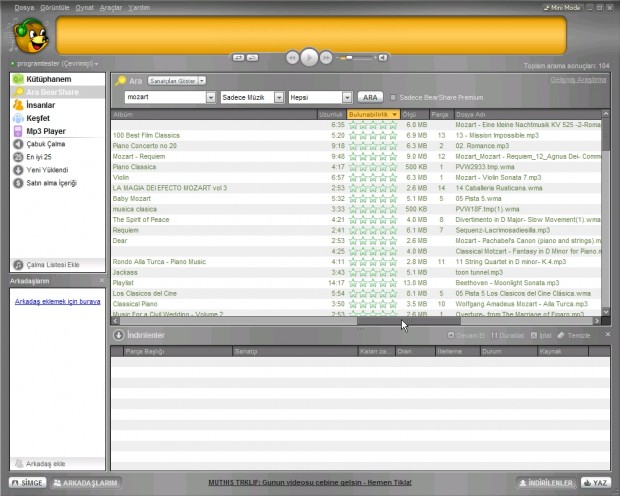Screen dimensions: 620x496
Task: Select Beethoven - Moonlight Sonata.mp3 file
Action: [x=507, y=283]
